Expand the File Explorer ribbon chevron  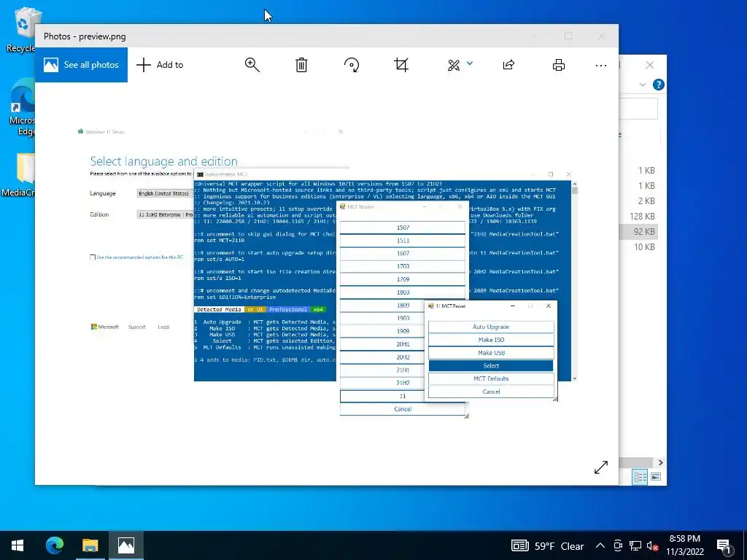[x=642, y=85]
